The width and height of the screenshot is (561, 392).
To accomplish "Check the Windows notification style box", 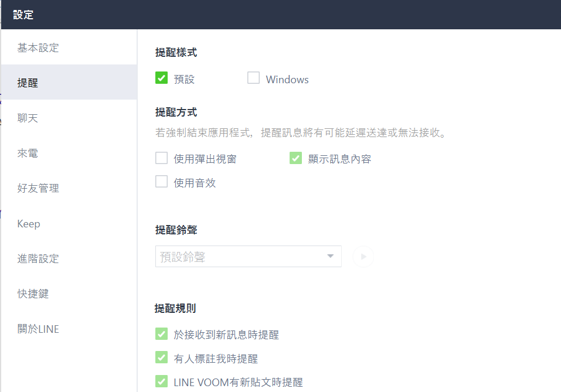I will 254,77.
